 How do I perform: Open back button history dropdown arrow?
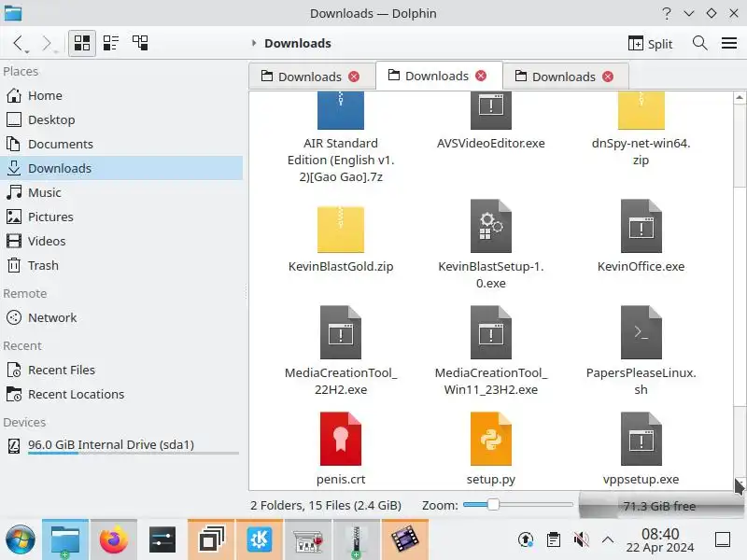pos(27,51)
